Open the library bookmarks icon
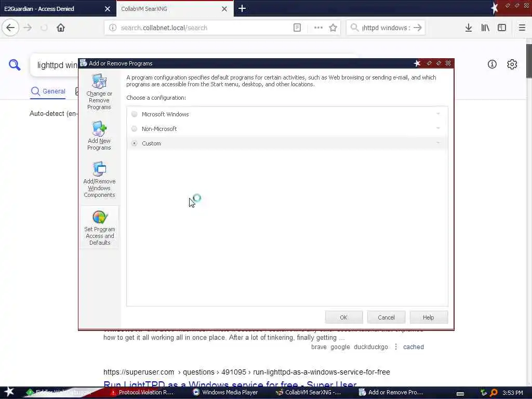This screenshot has width=532, height=399. (x=485, y=28)
